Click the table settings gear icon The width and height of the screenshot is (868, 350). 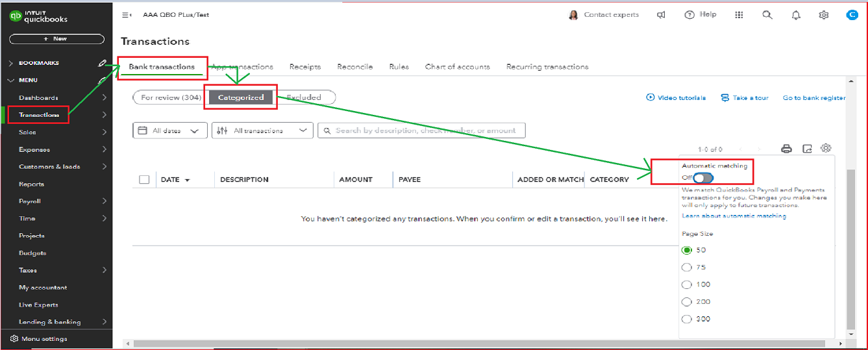click(826, 148)
